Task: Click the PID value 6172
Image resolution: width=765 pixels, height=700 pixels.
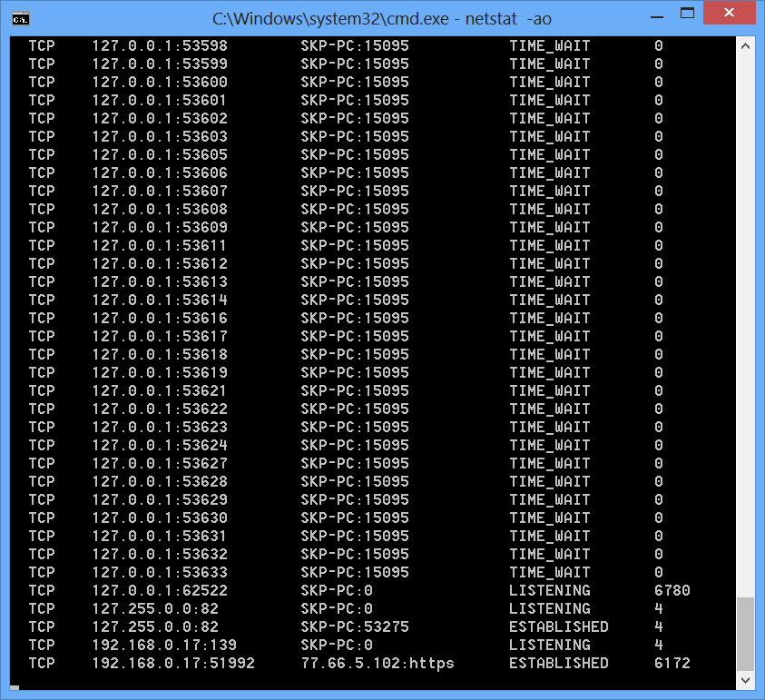Action: [x=672, y=664]
